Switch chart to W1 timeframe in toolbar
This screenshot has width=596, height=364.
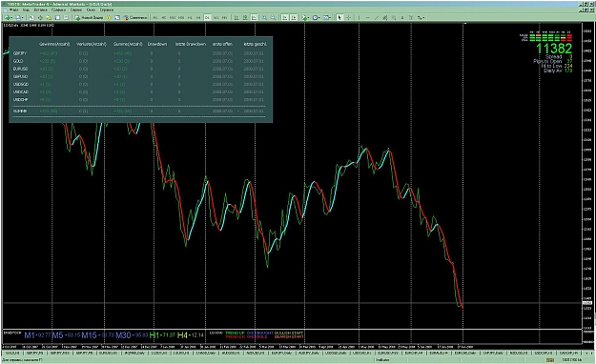pyautogui.click(x=216, y=17)
